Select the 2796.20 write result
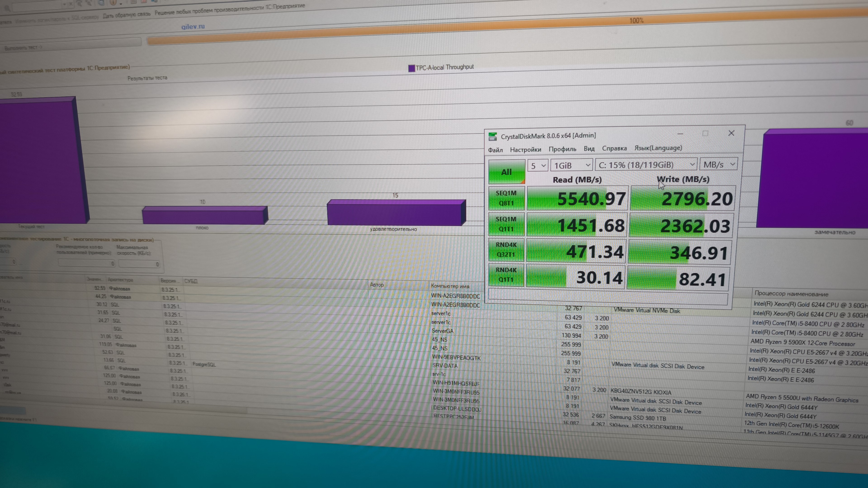868x488 pixels. click(x=683, y=198)
